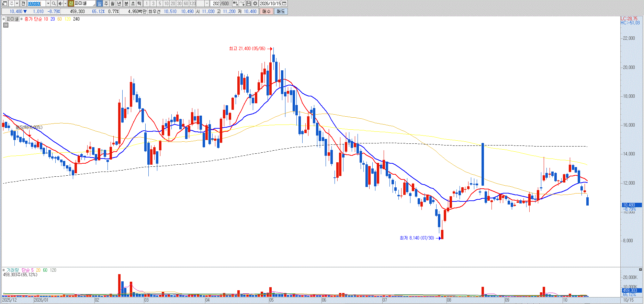Click the red 10 moving average legend
Image resolution: width=644 pixels, height=304 pixels.
[x=46, y=19]
